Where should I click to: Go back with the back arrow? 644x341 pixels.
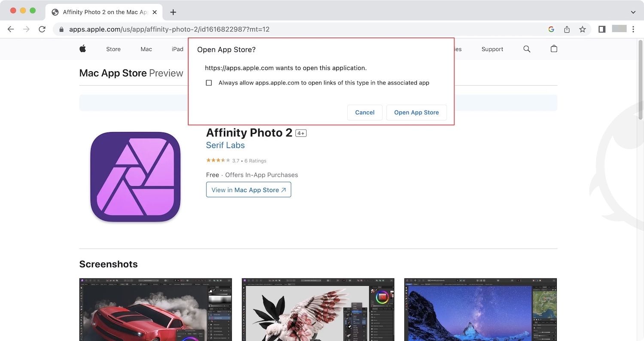(x=11, y=29)
